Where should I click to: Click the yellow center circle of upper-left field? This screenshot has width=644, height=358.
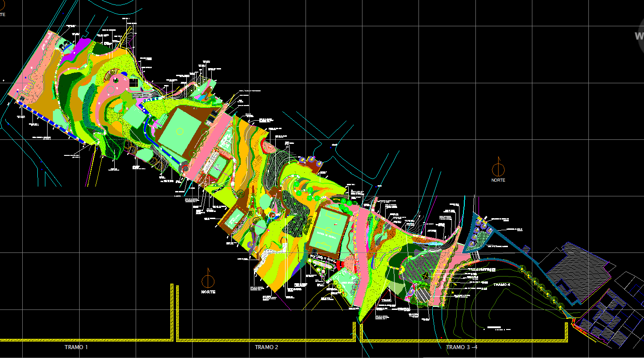pyautogui.click(x=179, y=131)
